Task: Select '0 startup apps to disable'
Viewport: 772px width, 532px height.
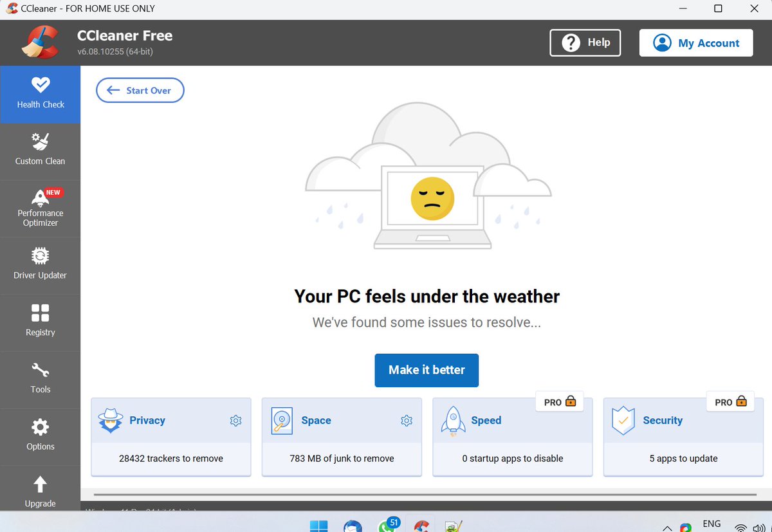Action: 513,459
